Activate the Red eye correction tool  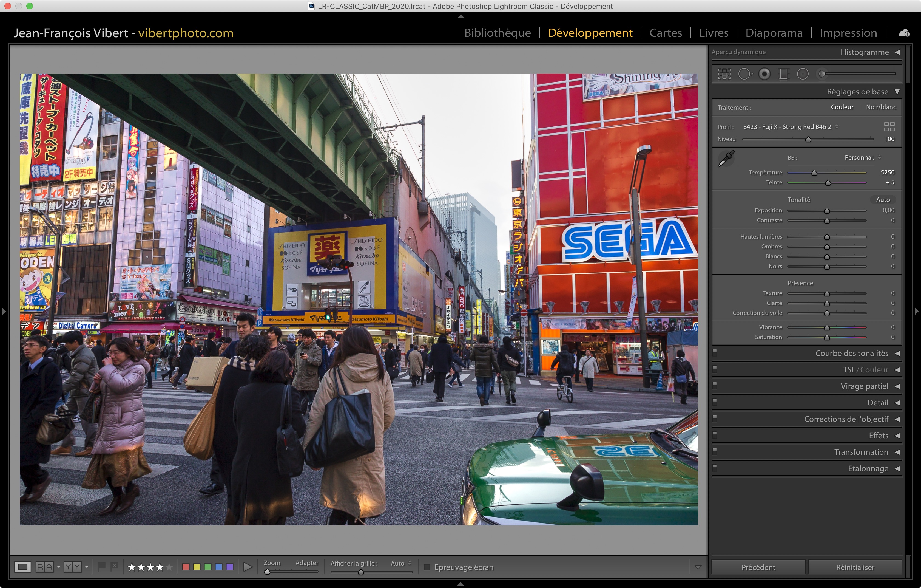764,74
